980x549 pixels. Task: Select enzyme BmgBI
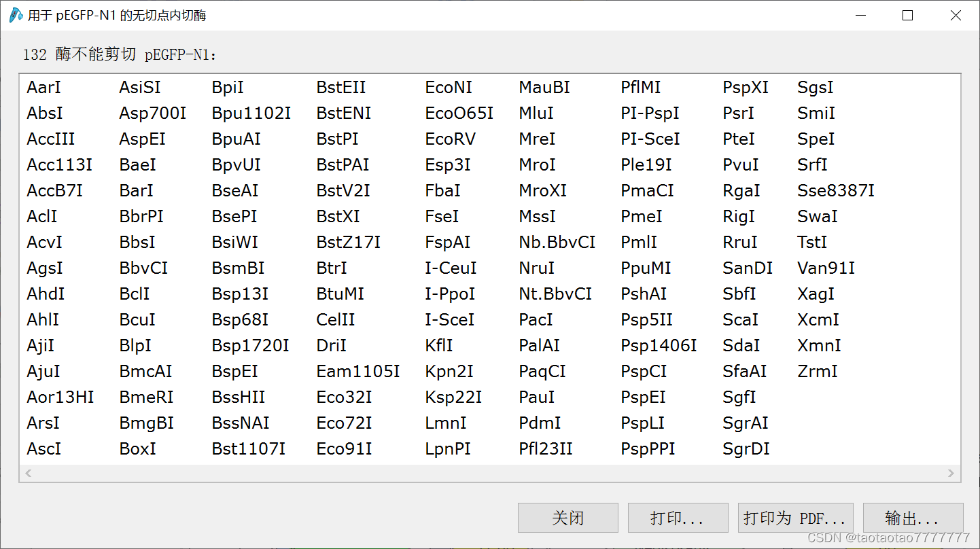(x=146, y=423)
